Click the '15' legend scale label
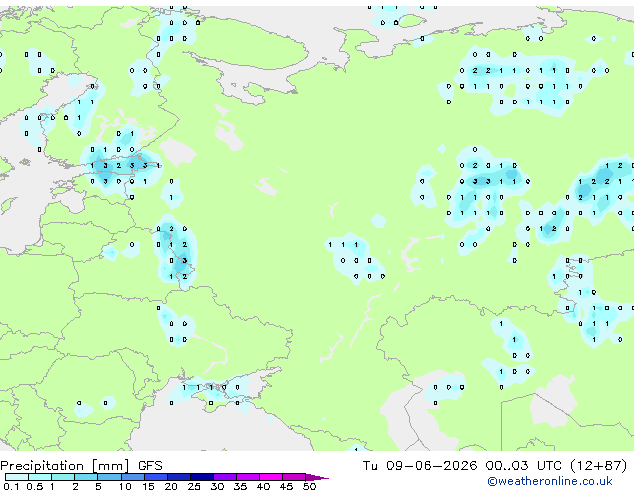 [x=148, y=486]
